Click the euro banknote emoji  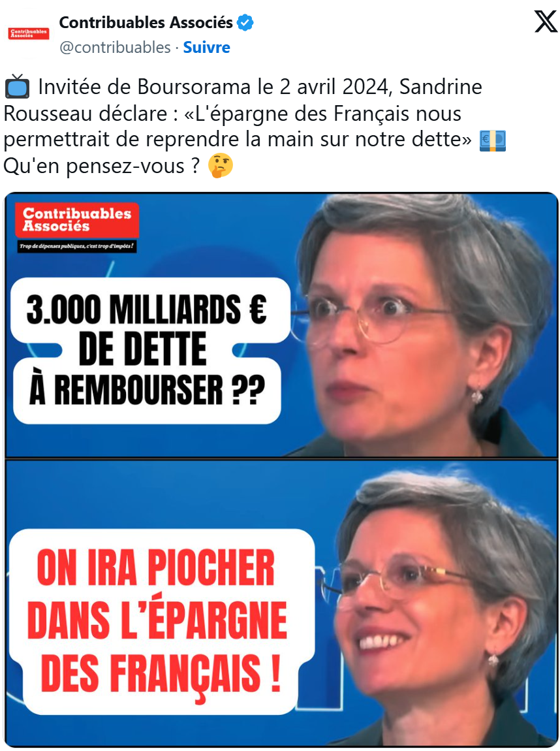coord(493,140)
